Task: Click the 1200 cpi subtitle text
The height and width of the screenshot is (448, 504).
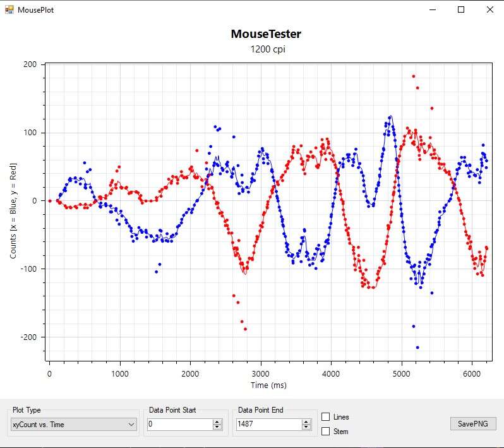Action: (268, 49)
